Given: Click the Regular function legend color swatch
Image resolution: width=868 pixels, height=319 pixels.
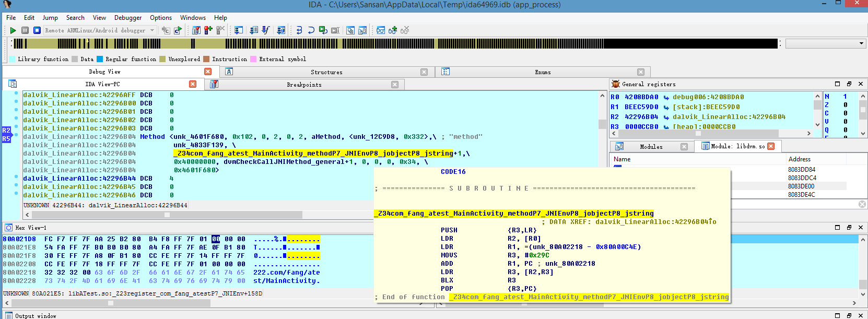Looking at the screenshot, I should pyautogui.click(x=100, y=59).
